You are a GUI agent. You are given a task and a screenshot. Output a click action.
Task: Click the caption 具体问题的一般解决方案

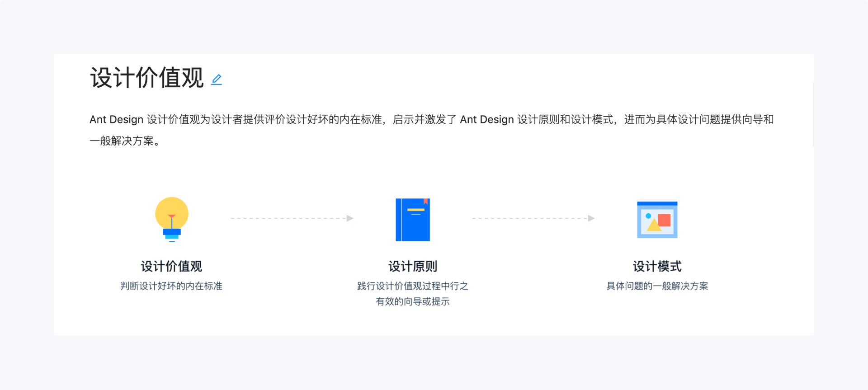(657, 286)
